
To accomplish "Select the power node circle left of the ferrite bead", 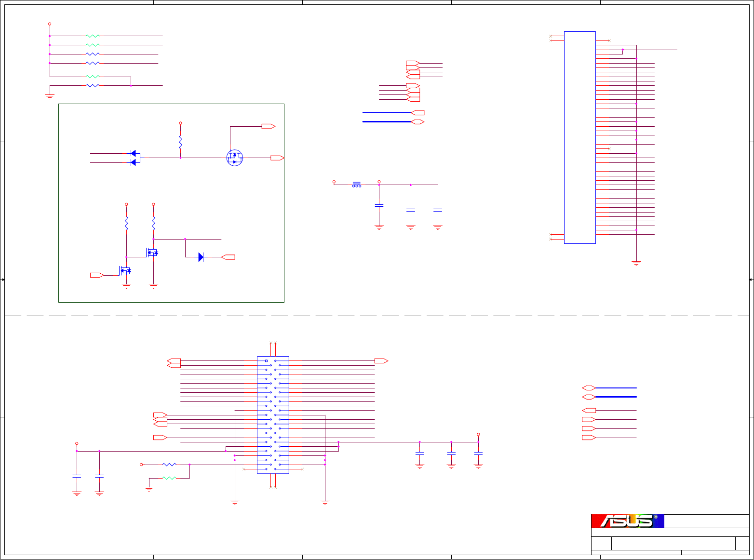I will (x=334, y=182).
